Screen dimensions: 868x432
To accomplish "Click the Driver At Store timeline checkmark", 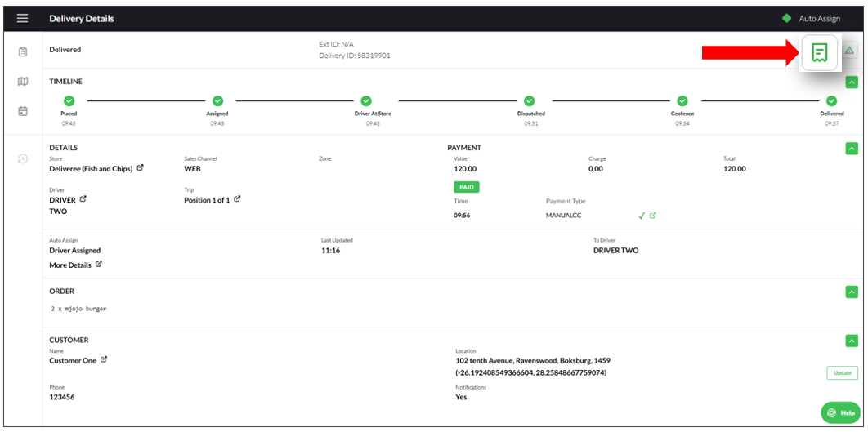I will pos(366,100).
